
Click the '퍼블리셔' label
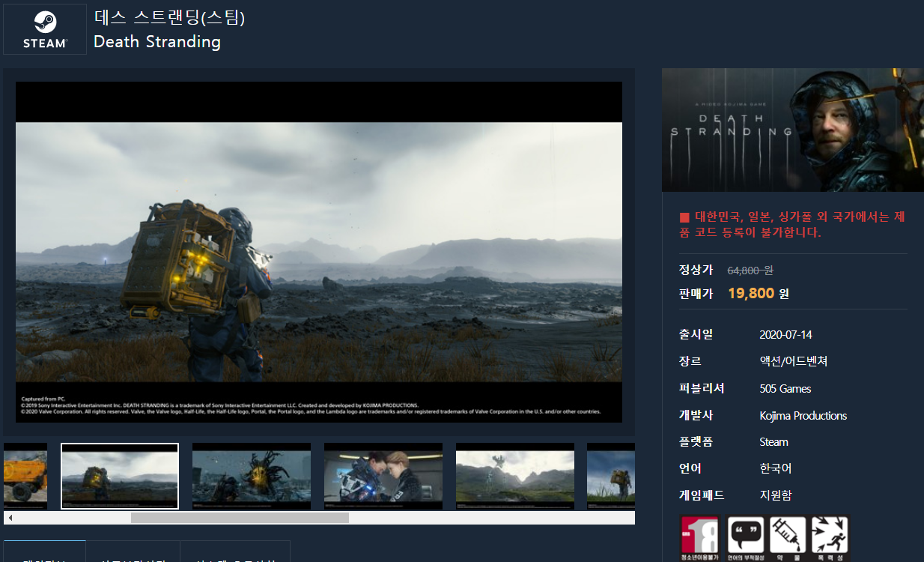(x=701, y=388)
